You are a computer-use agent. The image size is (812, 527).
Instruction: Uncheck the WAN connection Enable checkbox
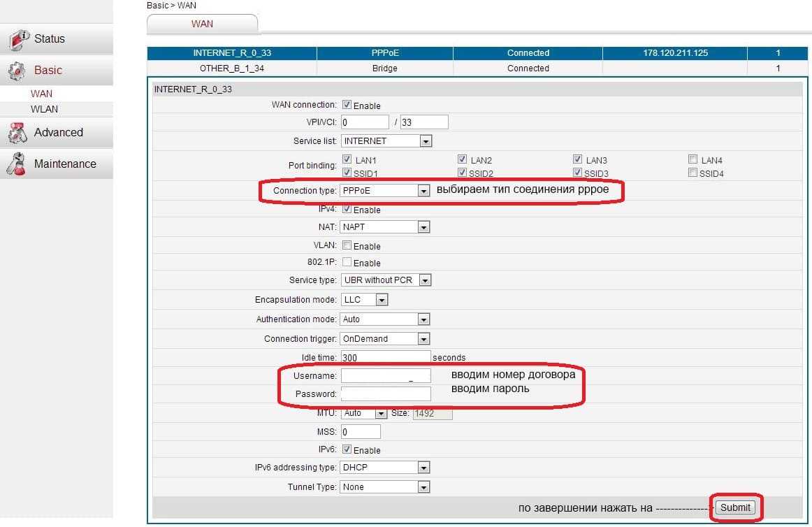click(347, 105)
